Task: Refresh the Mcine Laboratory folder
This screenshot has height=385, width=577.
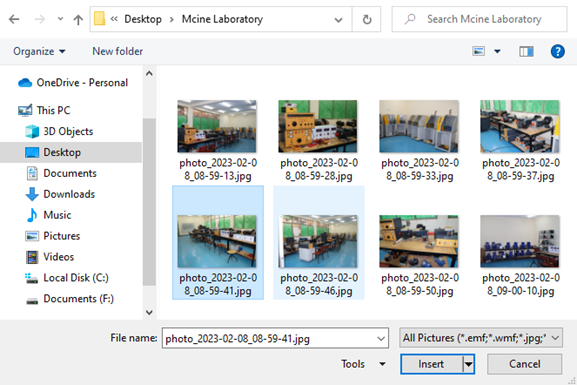Action: tap(367, 19)
